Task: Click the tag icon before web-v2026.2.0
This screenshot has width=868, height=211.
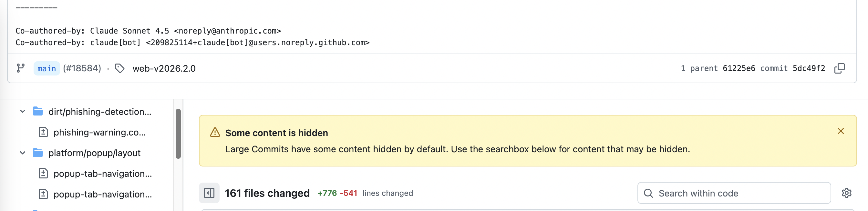Action: click(119, 68)
